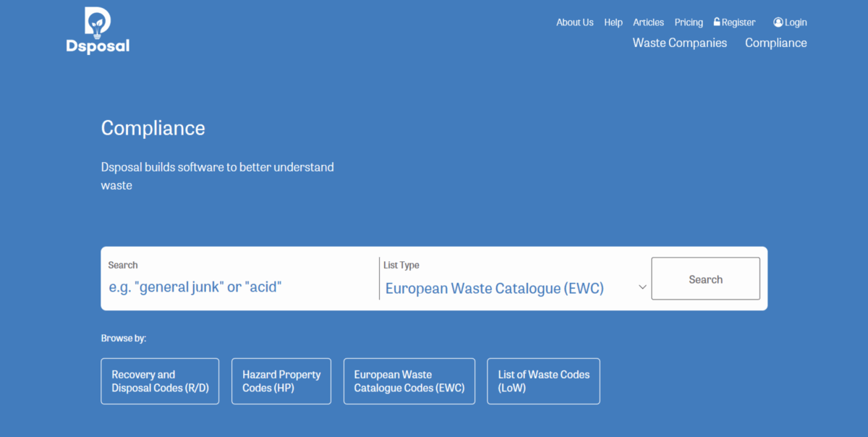Browse European Waste Catalogue Codes (EWC)
This screenshot has height=437, width=868.
(409, 381)
